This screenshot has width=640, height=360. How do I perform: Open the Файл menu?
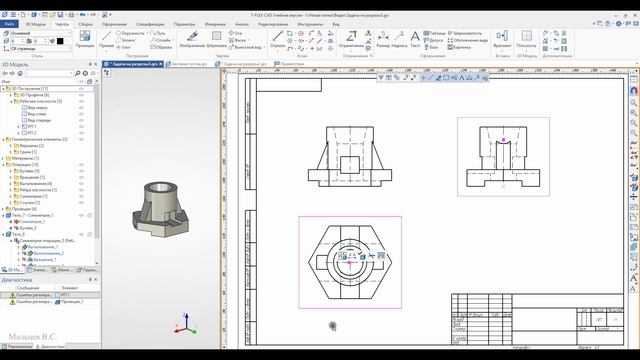[9, 24]
